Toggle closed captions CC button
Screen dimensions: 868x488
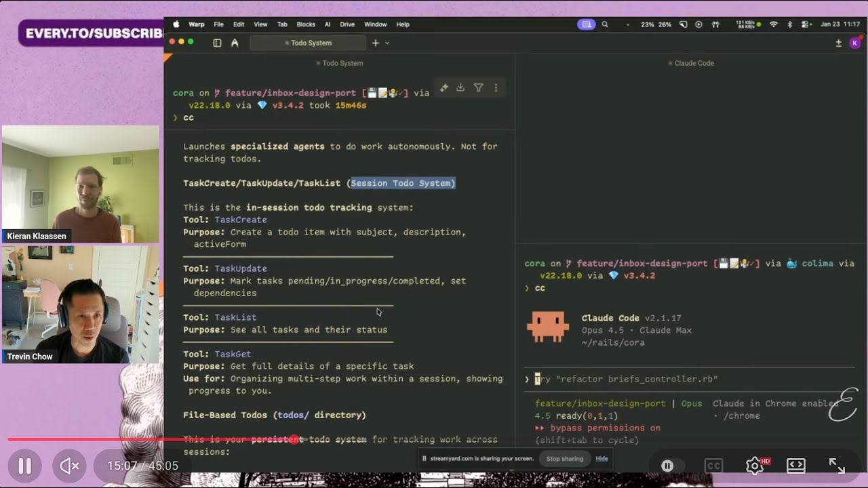pyautogui.click(x=713, y=466)
